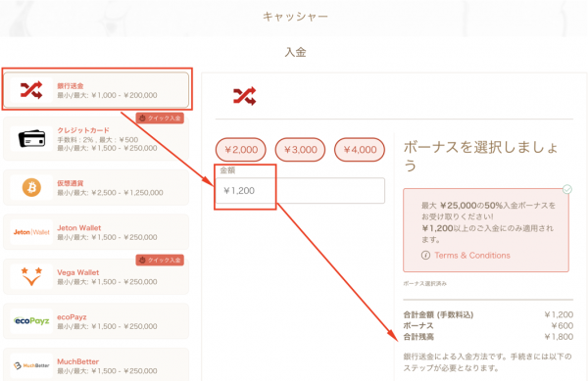The width and height of the screenshot is (588, 381).
Task: Pick the ¥3,000 quick amount
Action: tap(300, 150)
